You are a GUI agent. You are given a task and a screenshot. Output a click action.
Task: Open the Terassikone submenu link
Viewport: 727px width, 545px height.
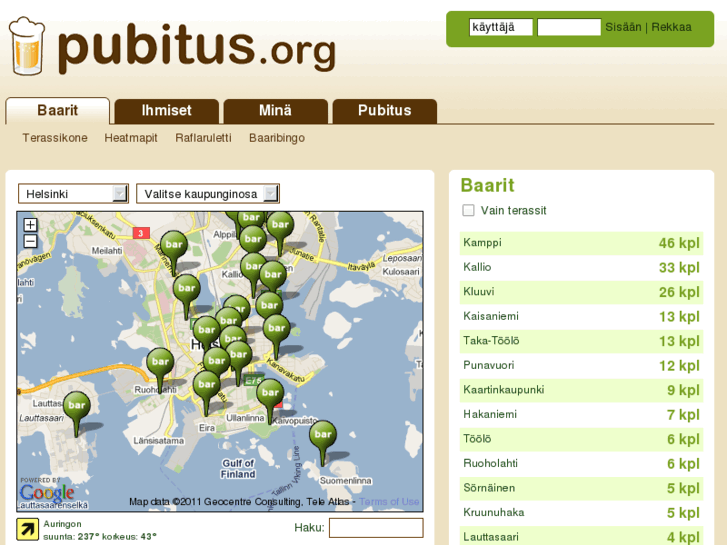(55, 138)
